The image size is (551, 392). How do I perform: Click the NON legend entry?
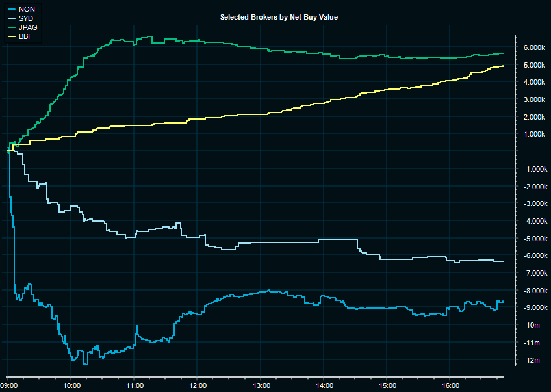27,9
